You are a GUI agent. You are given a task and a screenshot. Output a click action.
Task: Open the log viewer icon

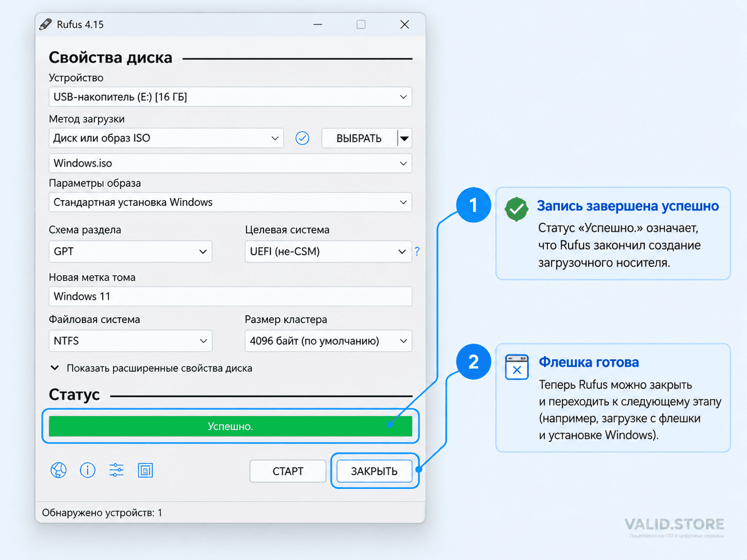(x=145, y=470)
